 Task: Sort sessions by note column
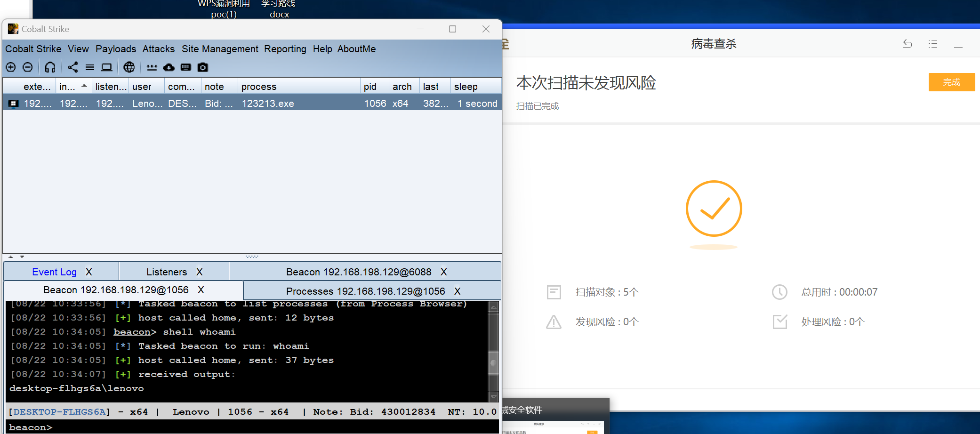(219, 87)
